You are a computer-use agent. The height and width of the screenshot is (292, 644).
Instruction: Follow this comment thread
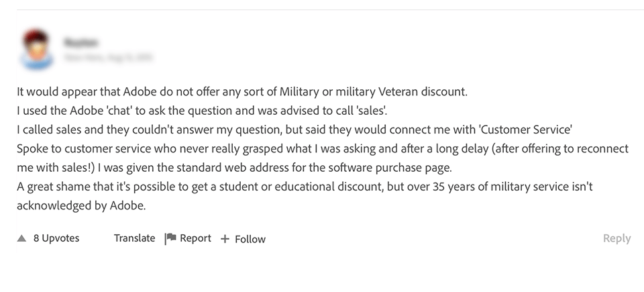click(250, 239)
